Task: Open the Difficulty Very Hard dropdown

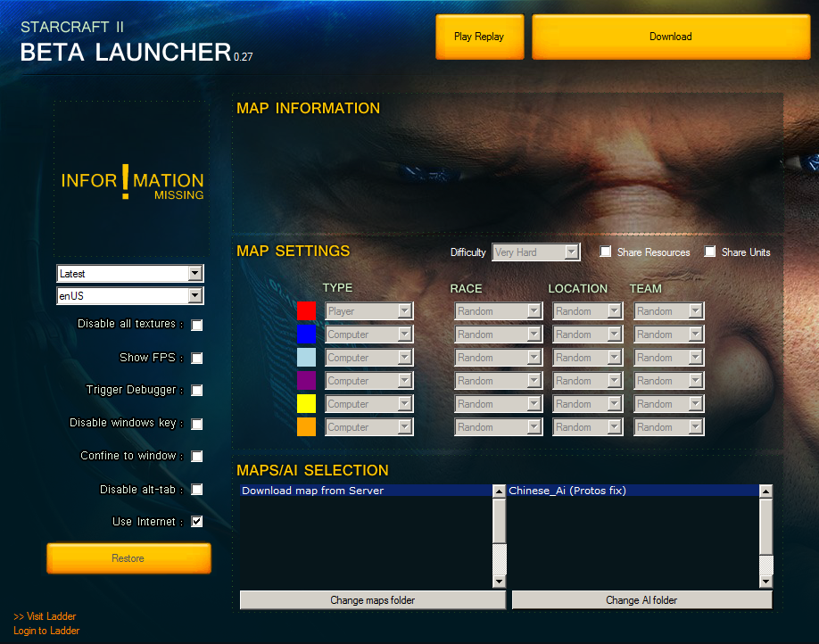Action: click(536, 252)
